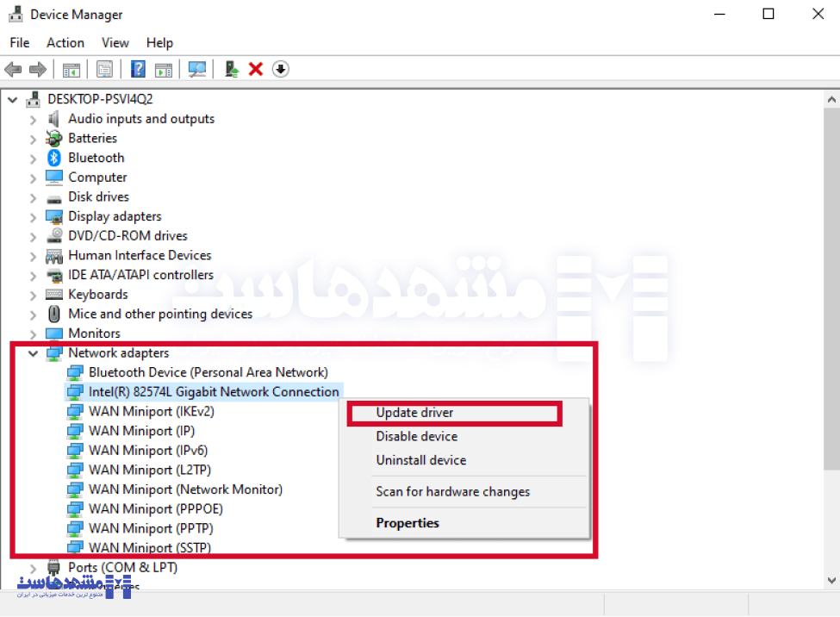Expand the Keyboards category
Image resolution: width=840 pixels, height=617 pixels.
(33, 295)
